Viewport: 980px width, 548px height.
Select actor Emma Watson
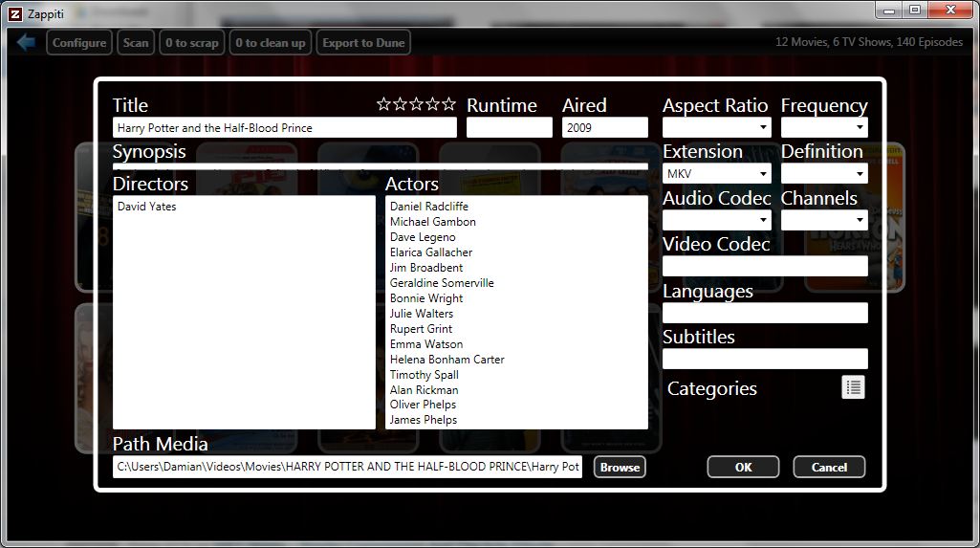[426, 344]
